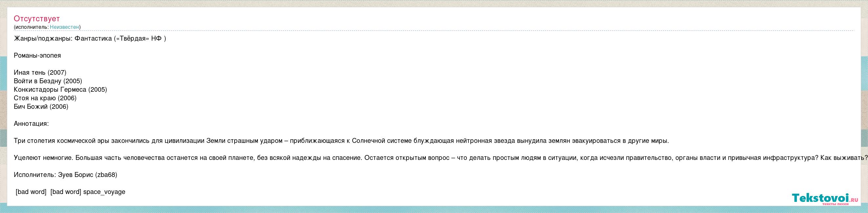The height and width of the screenshot is (213, 868).
Task: Click the 'Романы-эпопея' heading text
Action: pos(37,55)
